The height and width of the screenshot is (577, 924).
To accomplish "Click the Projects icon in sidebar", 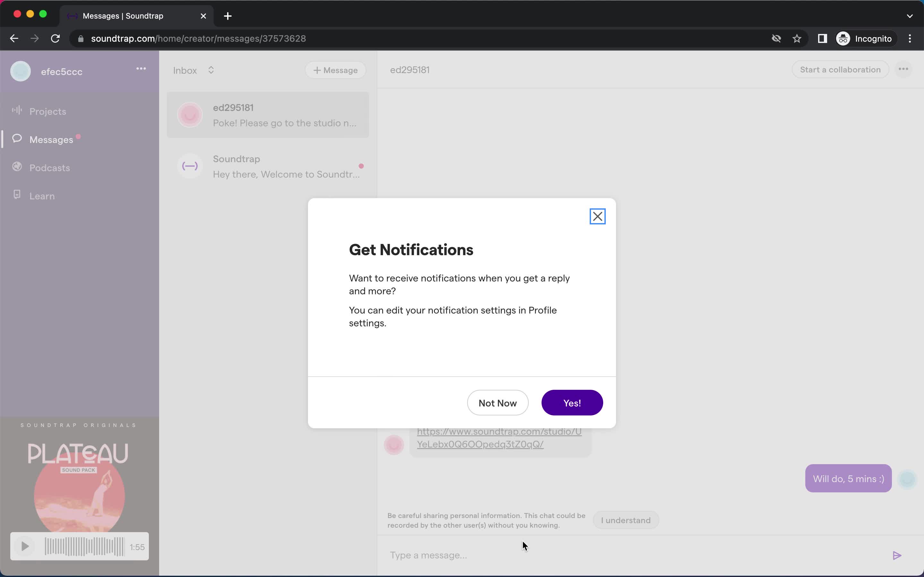I will [17, 110].
